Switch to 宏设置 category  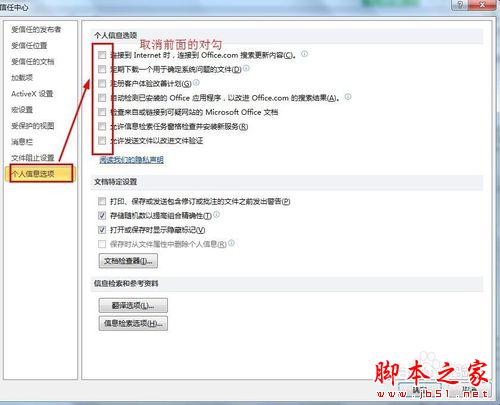22,110
